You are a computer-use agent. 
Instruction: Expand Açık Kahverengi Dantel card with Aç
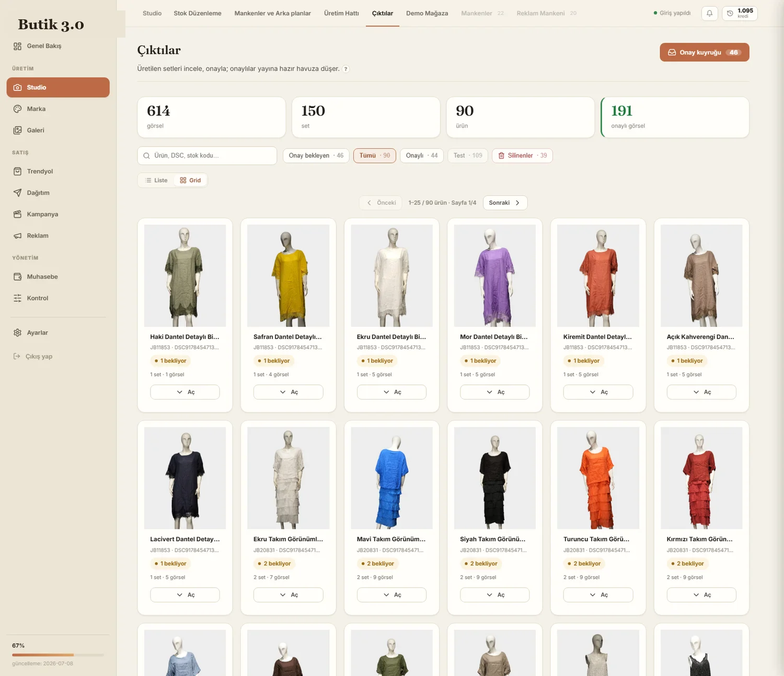pyautogui.click(x=701, y=392)
